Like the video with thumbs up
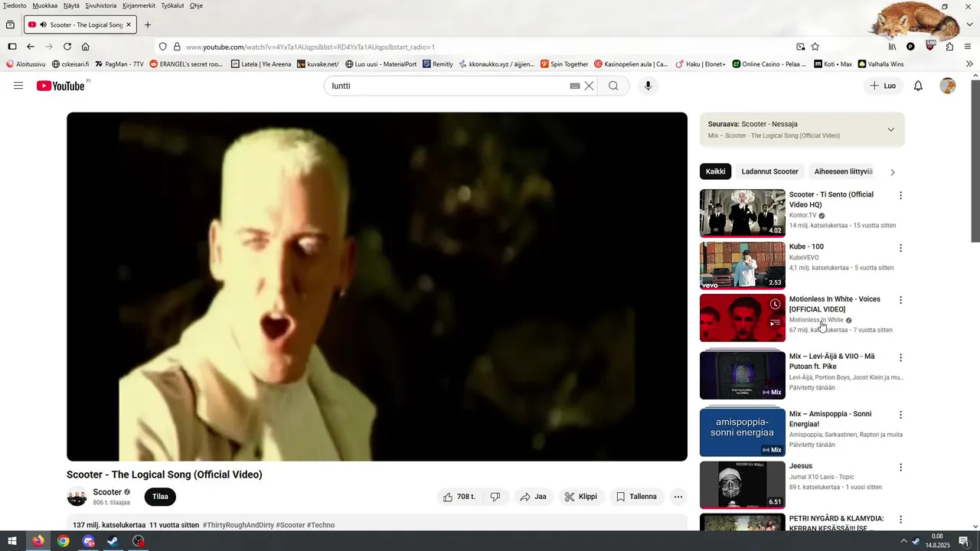Viewport: 980px width, 551px height. [459, 497]
